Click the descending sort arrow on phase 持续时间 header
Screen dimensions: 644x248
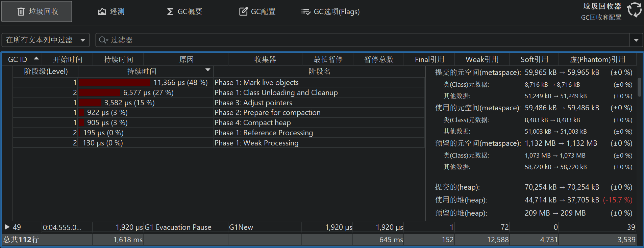pyautogui.click(x=208, y=70)
